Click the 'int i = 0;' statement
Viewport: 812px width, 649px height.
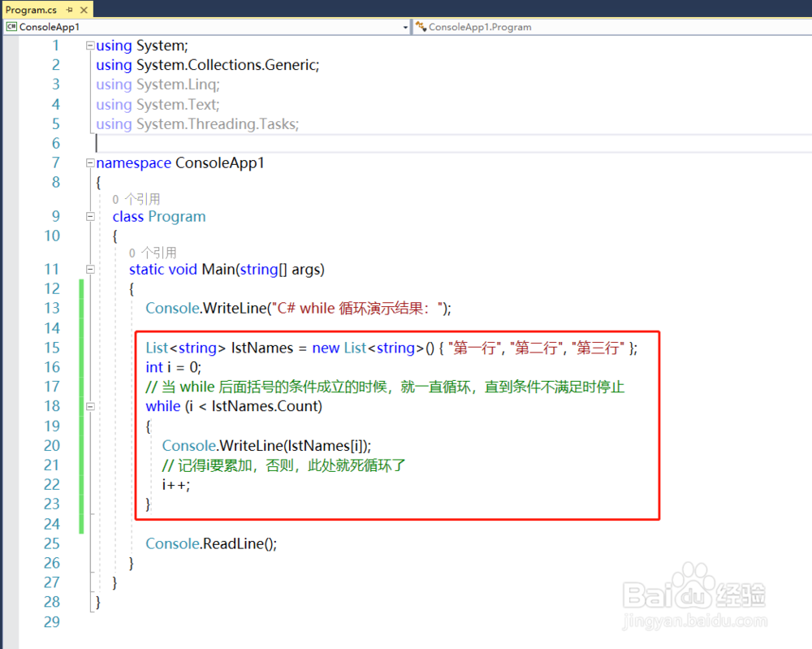click(x=174, y=367)
